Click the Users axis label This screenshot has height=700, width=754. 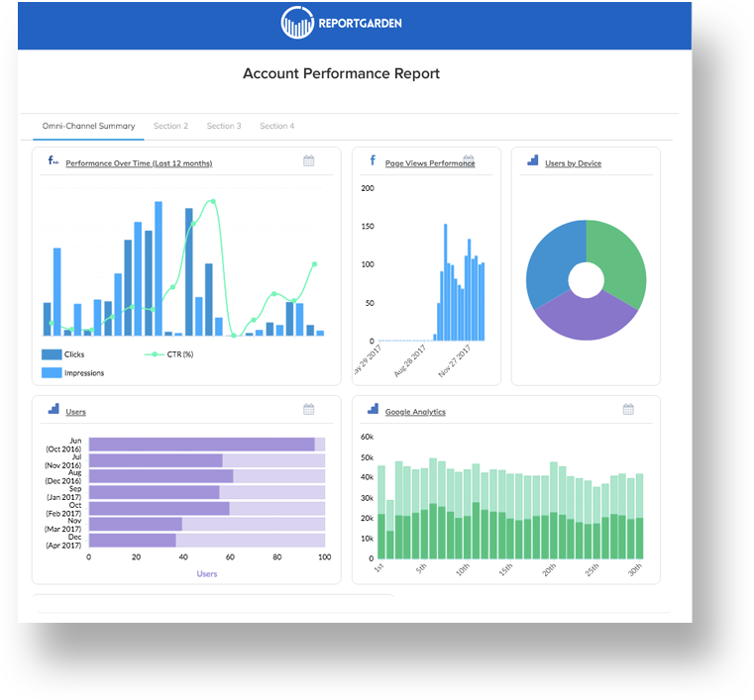point(207,573)
